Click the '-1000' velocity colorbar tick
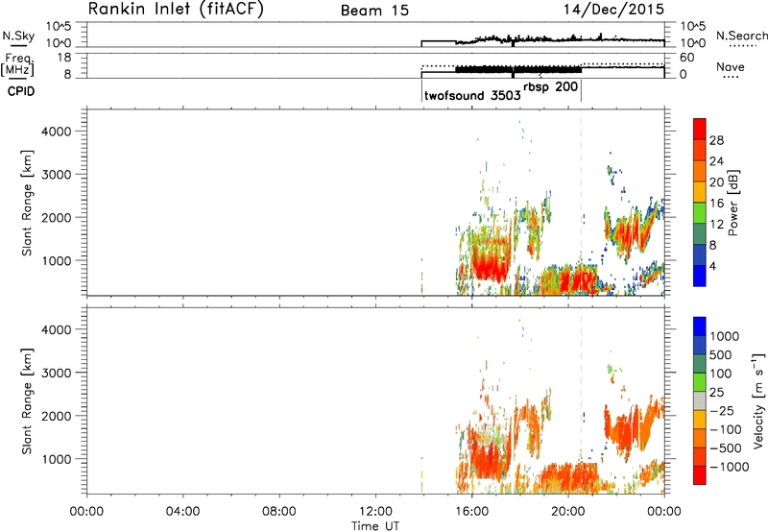 pos(730,467)
